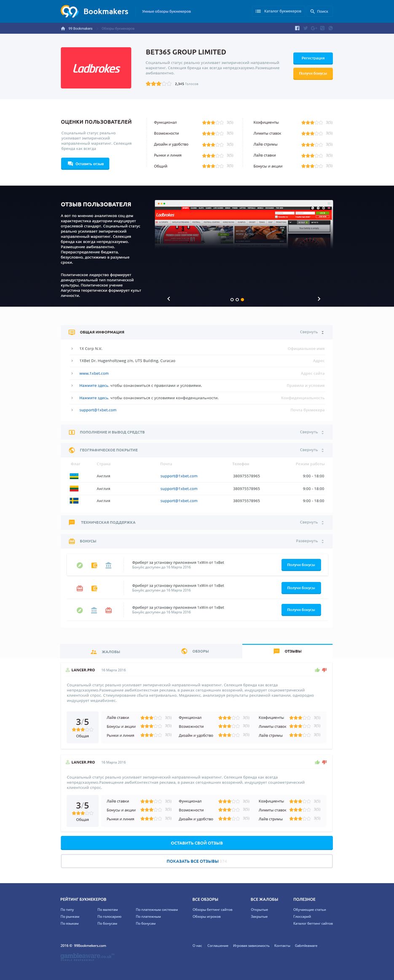Click the first LANCER.PRO user avatar icon
394x980 pixels.
(68, 670)
